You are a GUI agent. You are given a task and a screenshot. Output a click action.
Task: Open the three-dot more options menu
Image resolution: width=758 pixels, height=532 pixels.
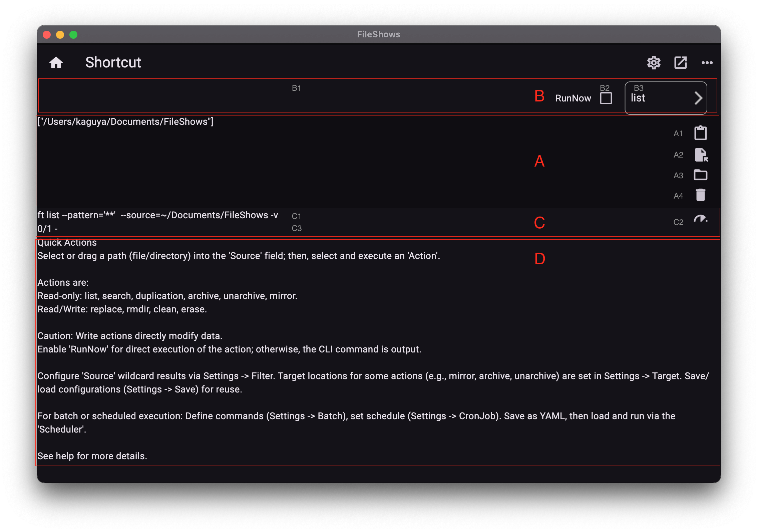[x=707, y=62]
